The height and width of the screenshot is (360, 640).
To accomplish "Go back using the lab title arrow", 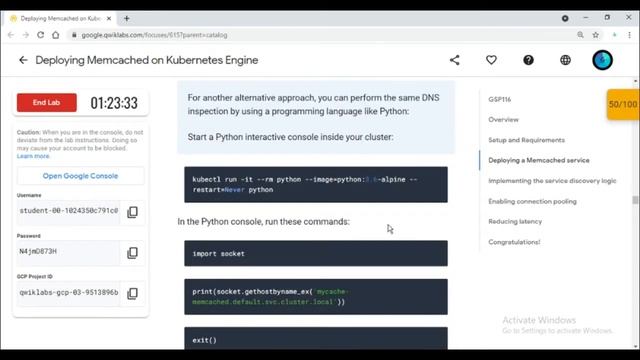I will click(23, 60).
